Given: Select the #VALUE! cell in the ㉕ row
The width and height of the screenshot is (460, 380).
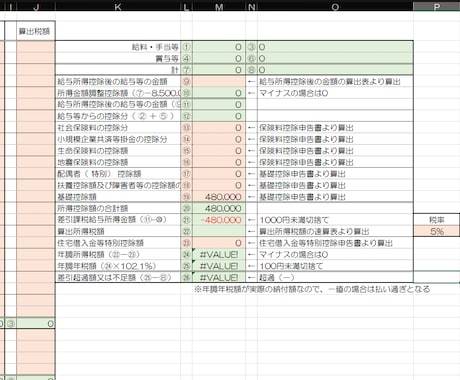Looking at the screenshot, I should click(x=219, y=266).
